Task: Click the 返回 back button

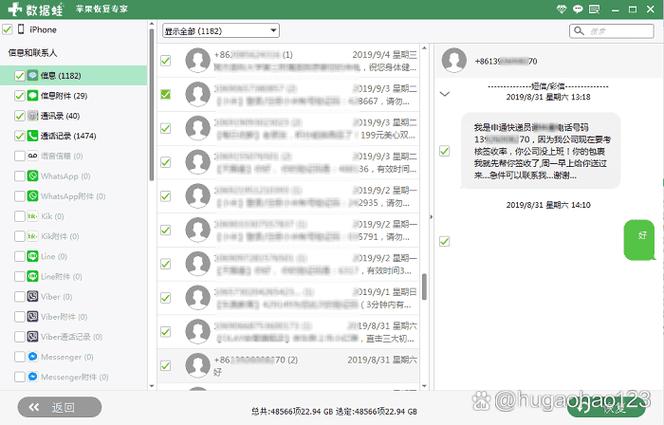Action: tap(60, 407)
